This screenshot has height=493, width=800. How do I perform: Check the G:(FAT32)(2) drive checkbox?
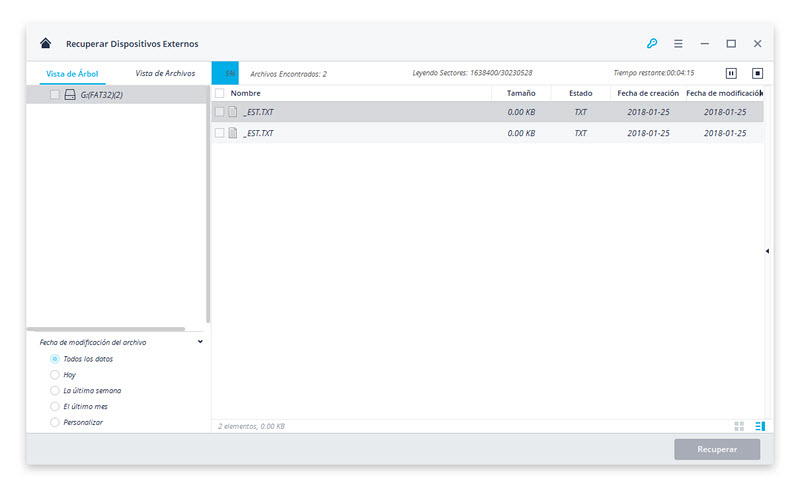(x=55, y=94)
